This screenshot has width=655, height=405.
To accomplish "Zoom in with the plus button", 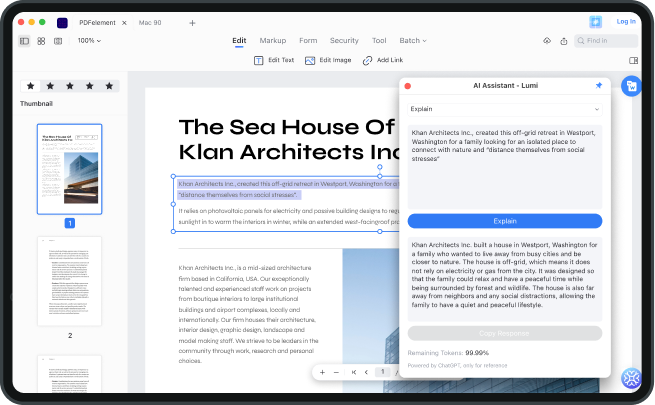I will pos(322,372).
